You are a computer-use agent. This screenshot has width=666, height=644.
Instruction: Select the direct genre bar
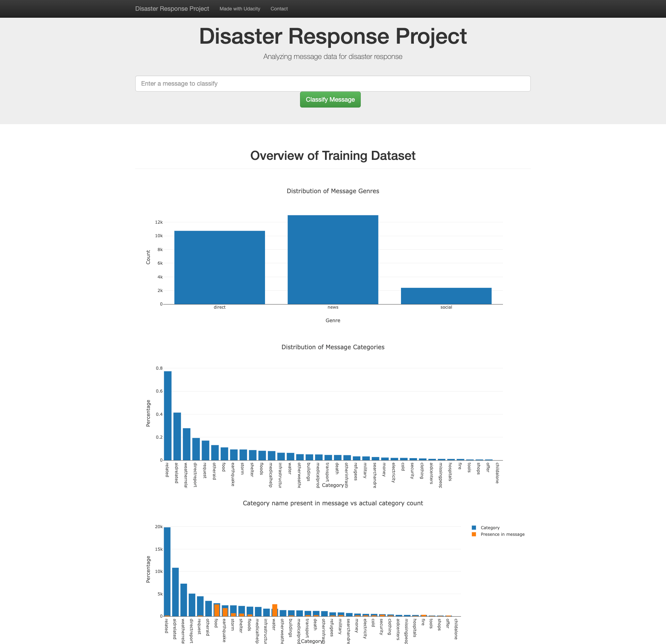(220, 267)
